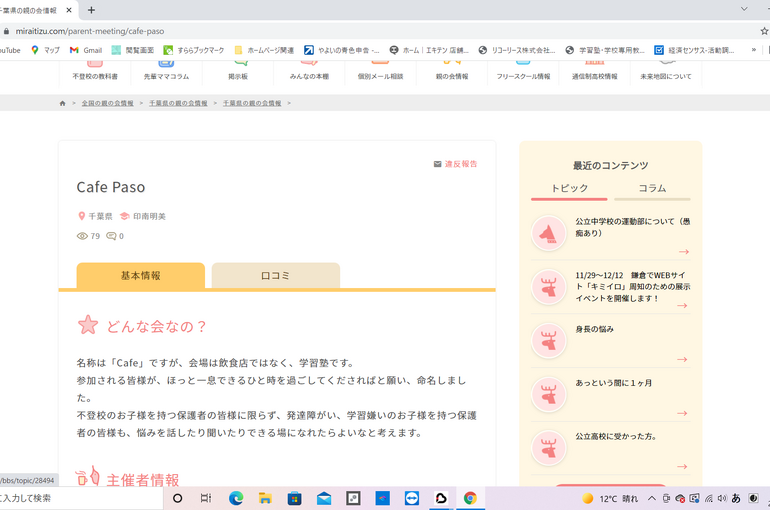Open the ホームページ関連 bookmark folder
Viewport: 770px width, 510px height.
coord(264,50)
